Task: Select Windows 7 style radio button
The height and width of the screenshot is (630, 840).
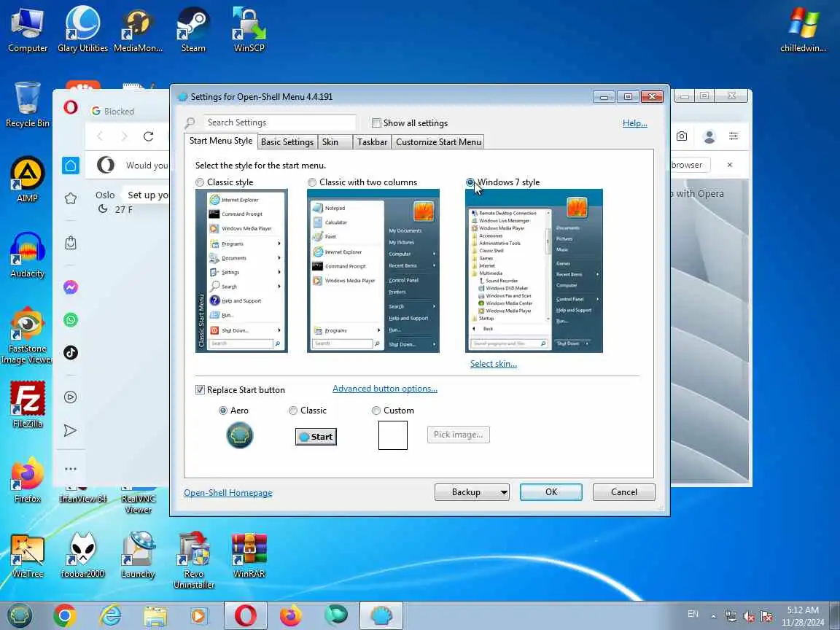Action: 470,182
